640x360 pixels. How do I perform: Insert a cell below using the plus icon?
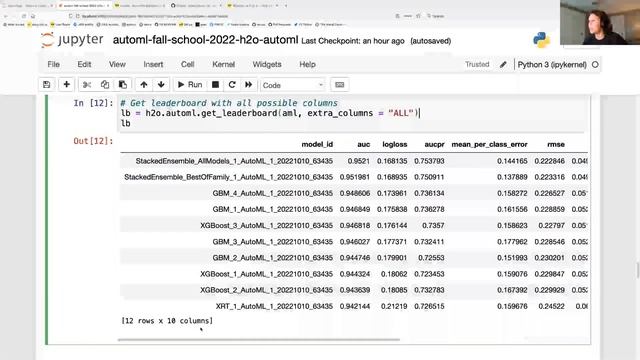tap(66, 85)
